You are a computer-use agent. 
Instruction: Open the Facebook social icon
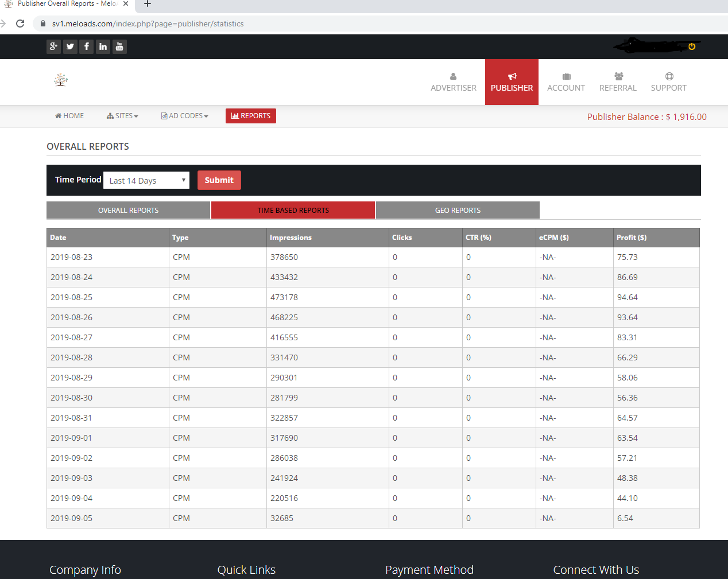tap(87, 46)
